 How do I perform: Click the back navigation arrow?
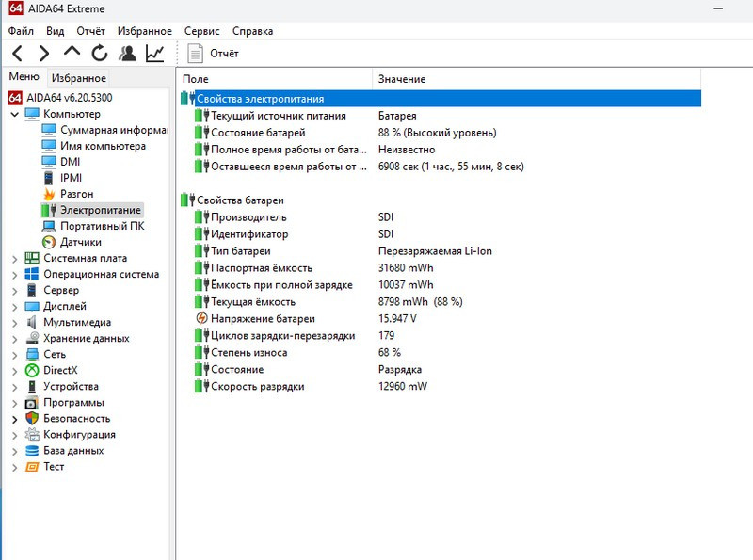point(17,54)
